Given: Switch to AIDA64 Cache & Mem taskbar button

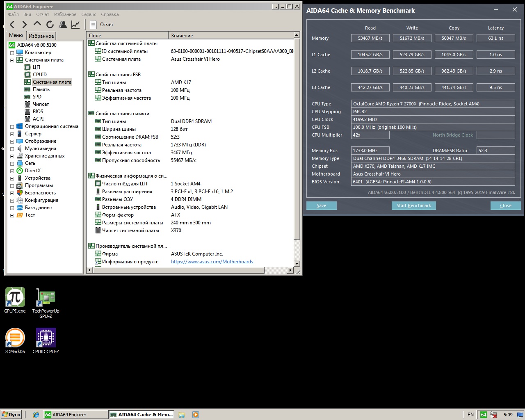Looking at the screenshot, I should pyautogui.click(x=142, y=415).
